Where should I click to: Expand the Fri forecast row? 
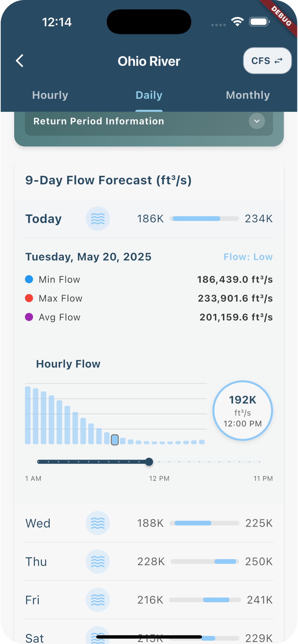click(x=33, y=600)
